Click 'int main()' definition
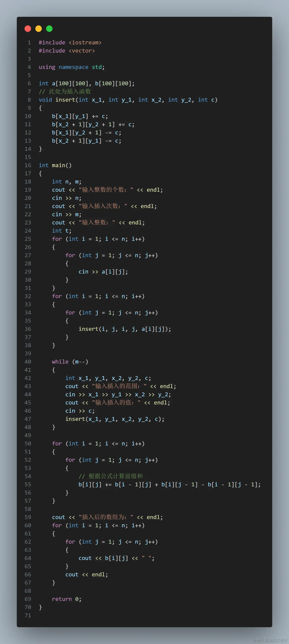The image size is (289, 644). [x=55, y=165]
